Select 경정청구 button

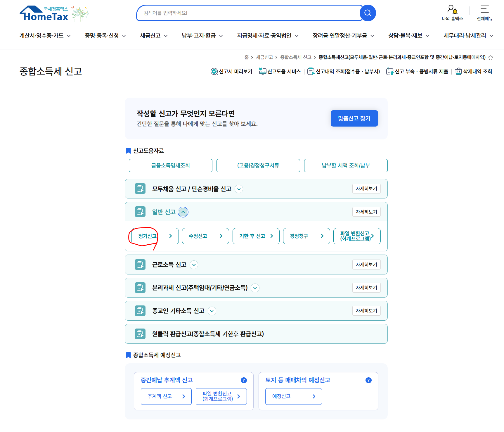(306, 236)
